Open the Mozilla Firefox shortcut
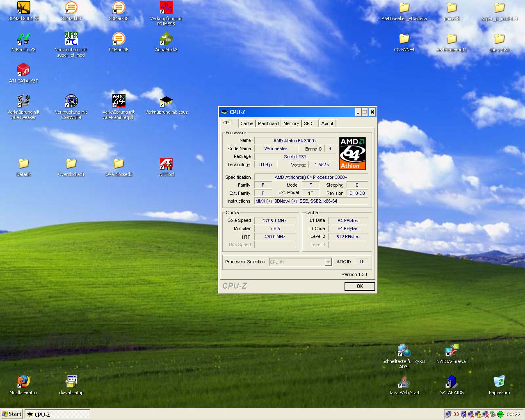The image size is (525, 420). 23,381
